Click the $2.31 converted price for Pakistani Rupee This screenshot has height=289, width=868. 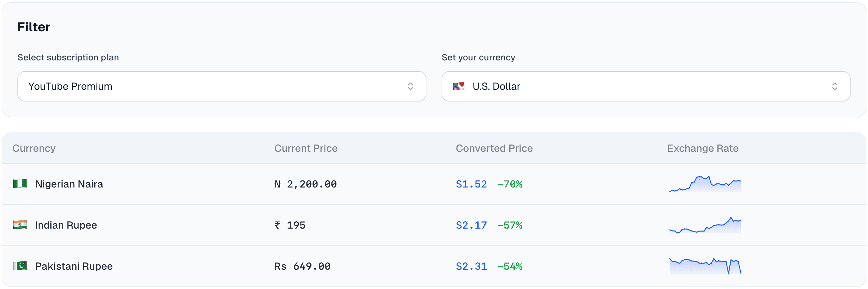(x=471, y=266)
